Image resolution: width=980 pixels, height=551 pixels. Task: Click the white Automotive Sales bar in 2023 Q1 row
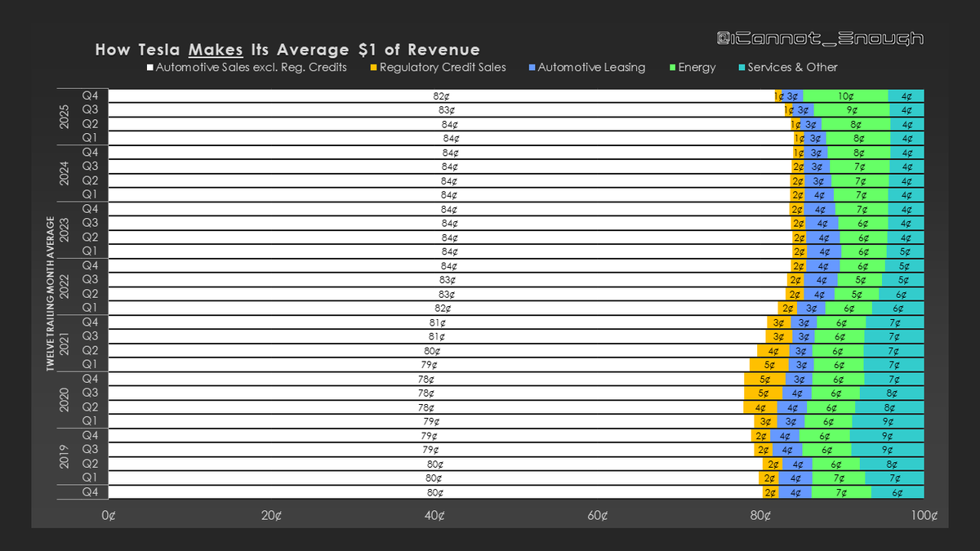tap(450, 251)
